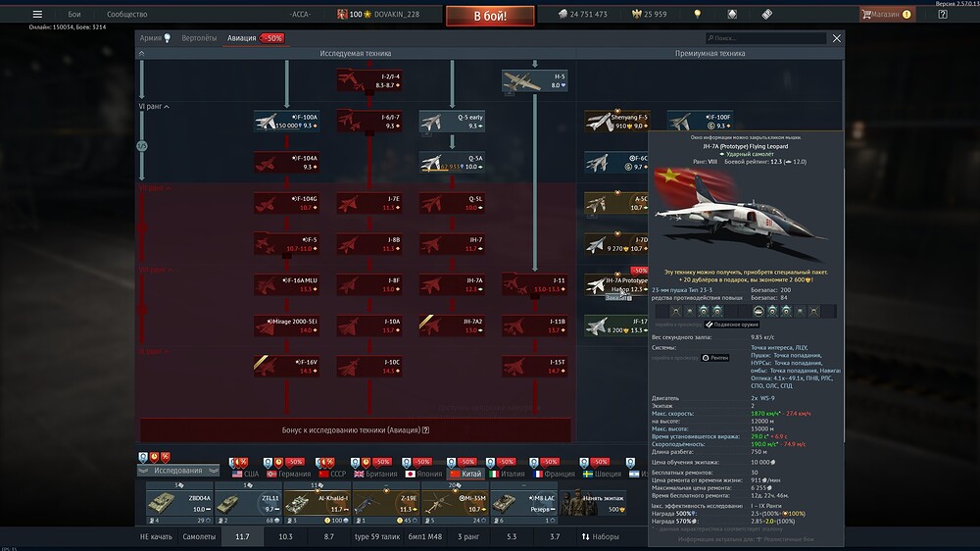Viewport: 980px width, 551px height.
Task: Select the 3 ранг preset
Action: point(468,536)
